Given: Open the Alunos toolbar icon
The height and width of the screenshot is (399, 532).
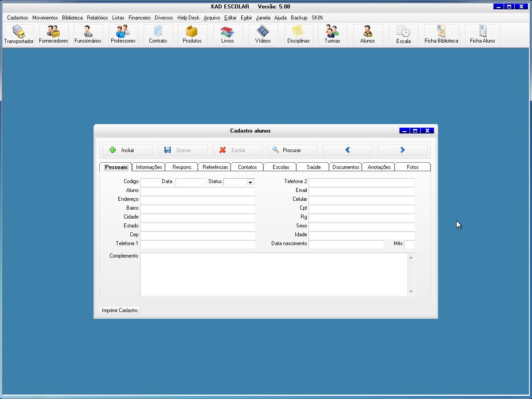Looking at the screenshot, I should [x=368, y=35].
